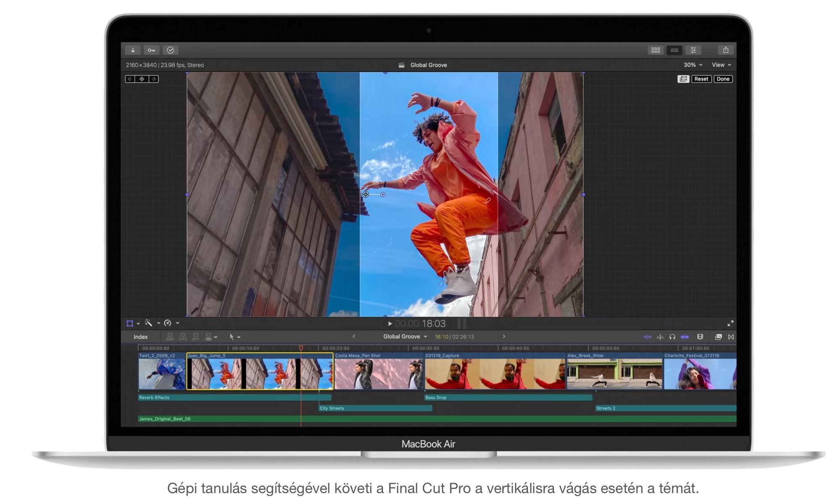Open the Background Tasks checkmark circle icon
The image size is (840, 504).
(171, 50)
